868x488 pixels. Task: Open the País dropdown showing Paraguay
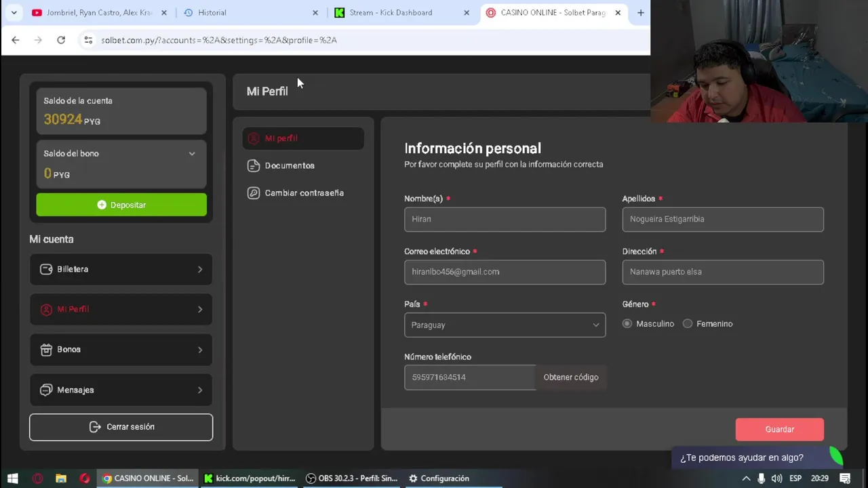tap(505, 325)
